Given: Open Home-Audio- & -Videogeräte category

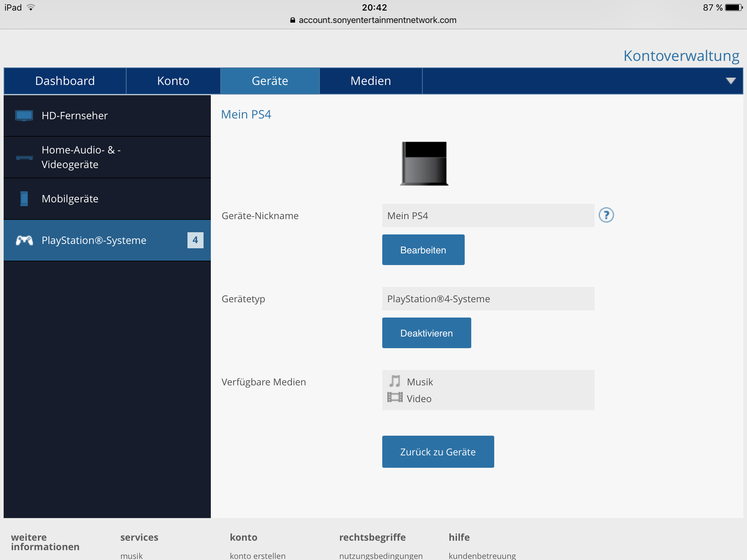Looking at the screenshot, I should (107, 157).
